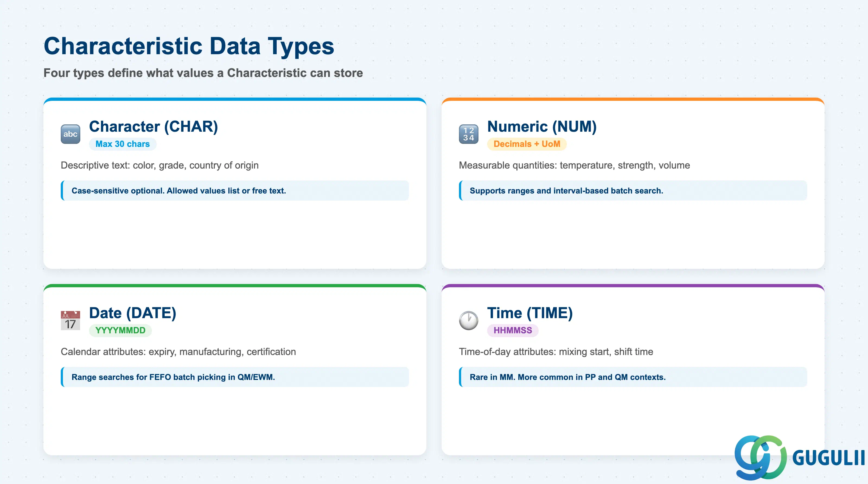Screen dimensions: 868x484
Task: Select the 'Max 30 chars' badge
Action: pyautogui.click(x=123, y=144)
